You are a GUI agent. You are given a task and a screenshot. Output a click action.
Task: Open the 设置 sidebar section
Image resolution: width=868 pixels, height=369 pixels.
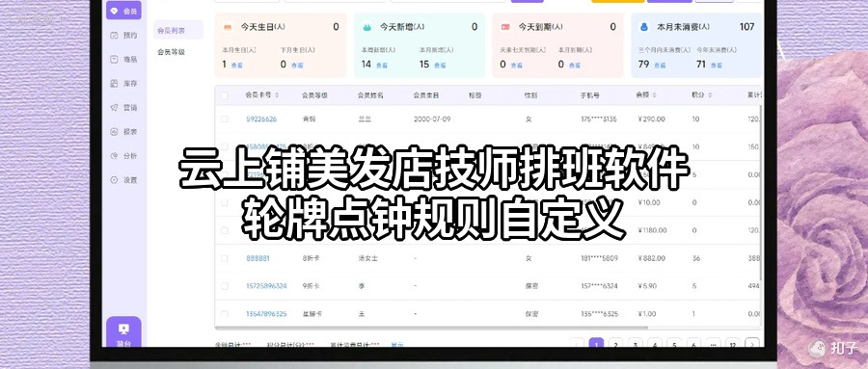[123, 180]
